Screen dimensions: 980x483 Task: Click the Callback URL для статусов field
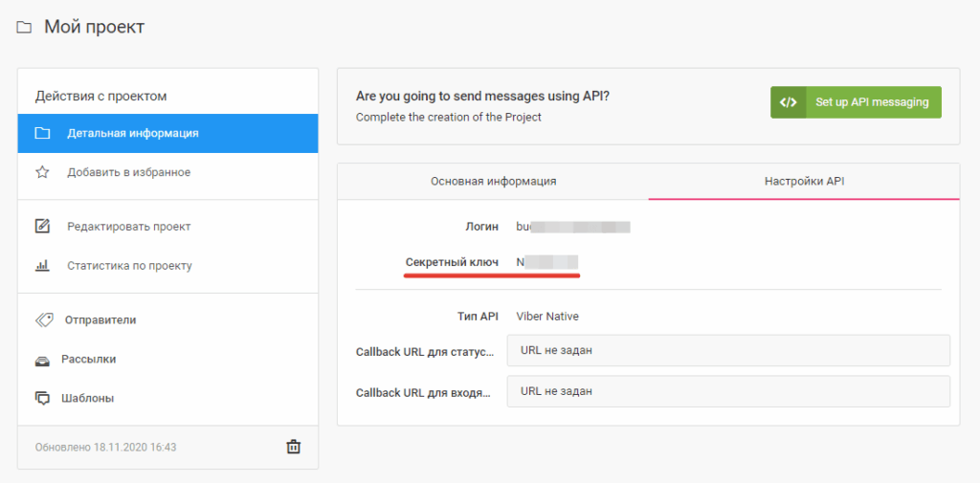coord(727,350)
